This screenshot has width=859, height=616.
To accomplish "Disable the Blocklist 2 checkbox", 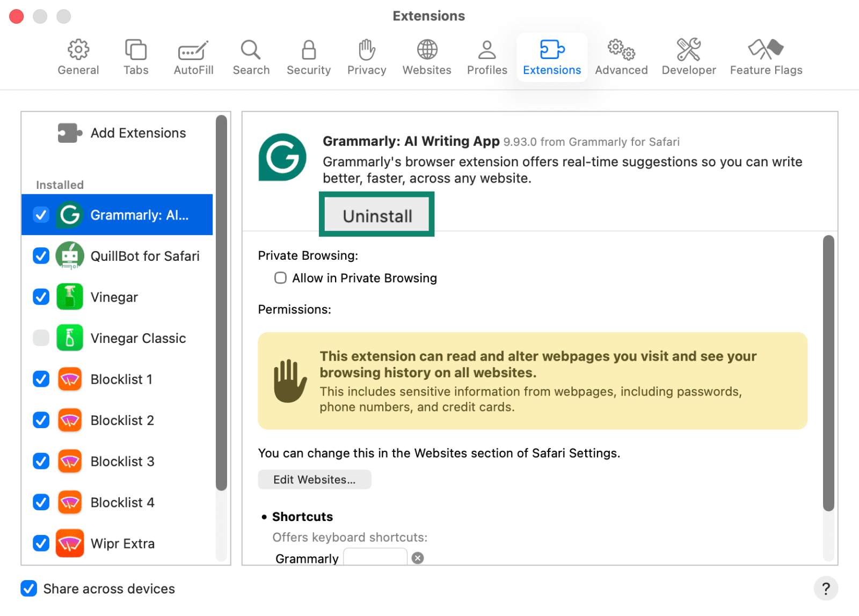I will (x=41, y=420).
